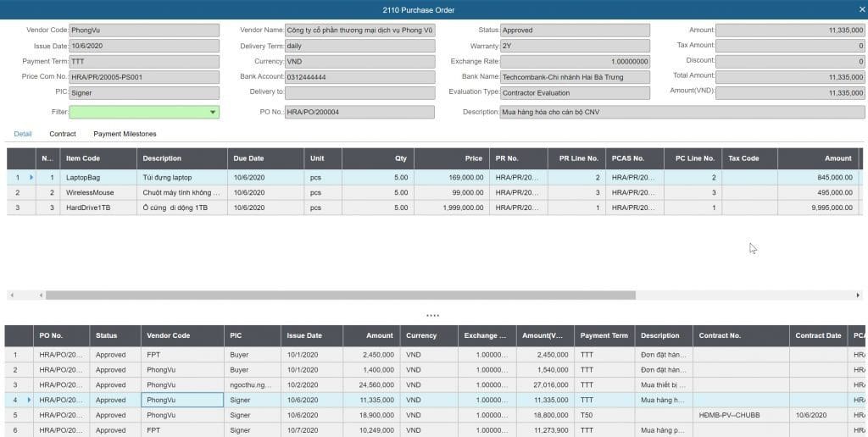Screen dimensions: 868x437
Task: Click the row arrow beside LaptopBag
Action: [31, 178]
